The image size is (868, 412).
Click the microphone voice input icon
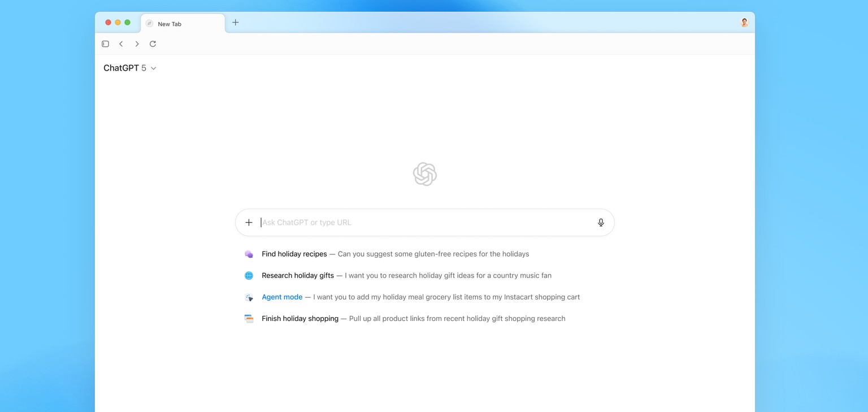tap(601, 223)
